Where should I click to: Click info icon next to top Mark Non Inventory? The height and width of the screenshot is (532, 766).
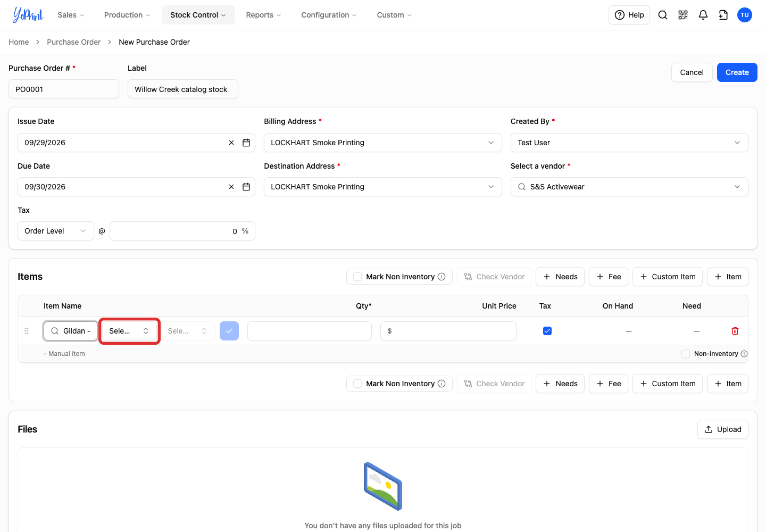(x=442, y=277)
